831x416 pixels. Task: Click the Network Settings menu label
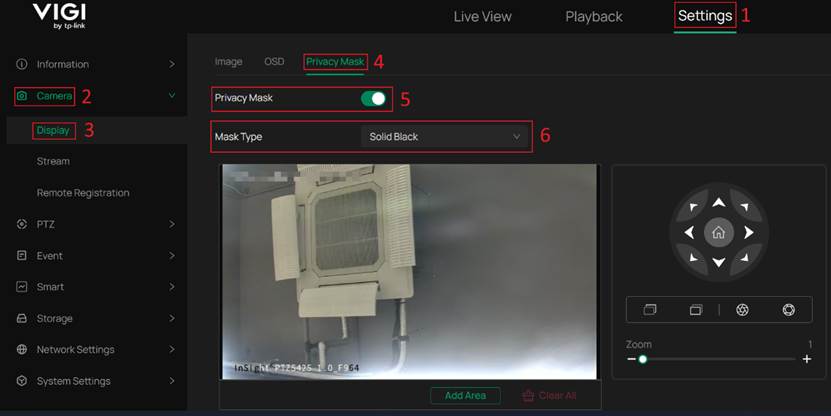coord(75,350)
